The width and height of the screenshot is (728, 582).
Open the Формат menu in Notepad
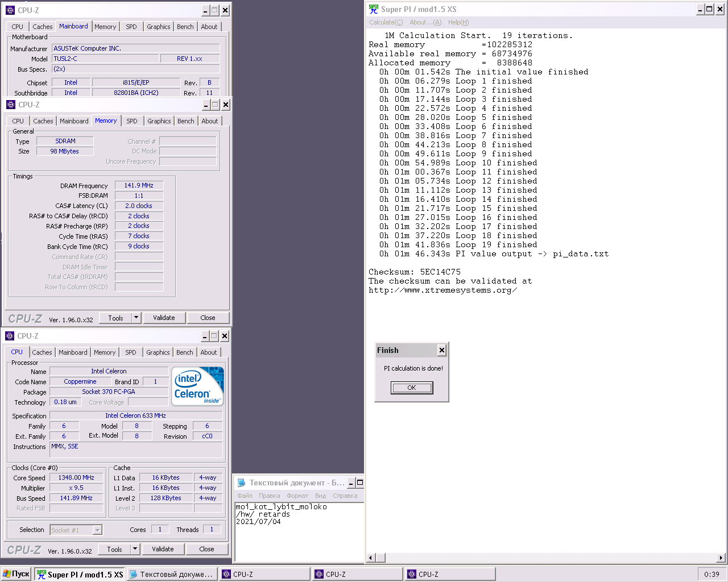[x=297, y=496]
